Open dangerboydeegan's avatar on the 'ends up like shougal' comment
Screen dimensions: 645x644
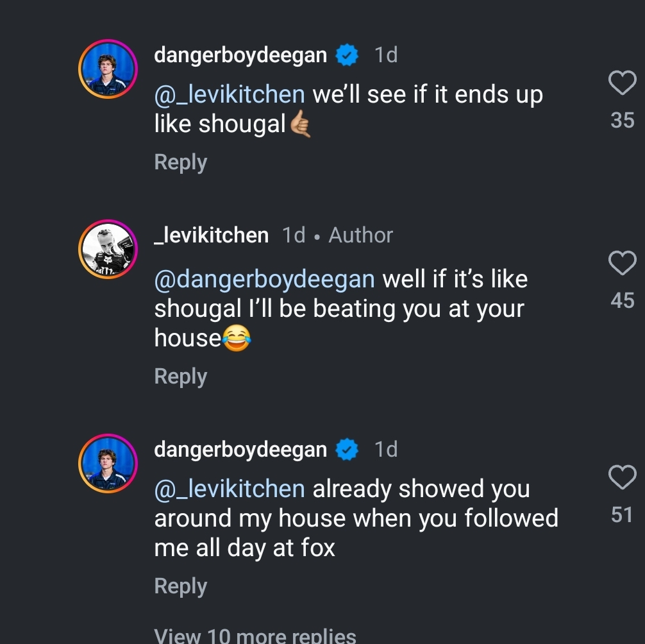[x=108, y=69]
